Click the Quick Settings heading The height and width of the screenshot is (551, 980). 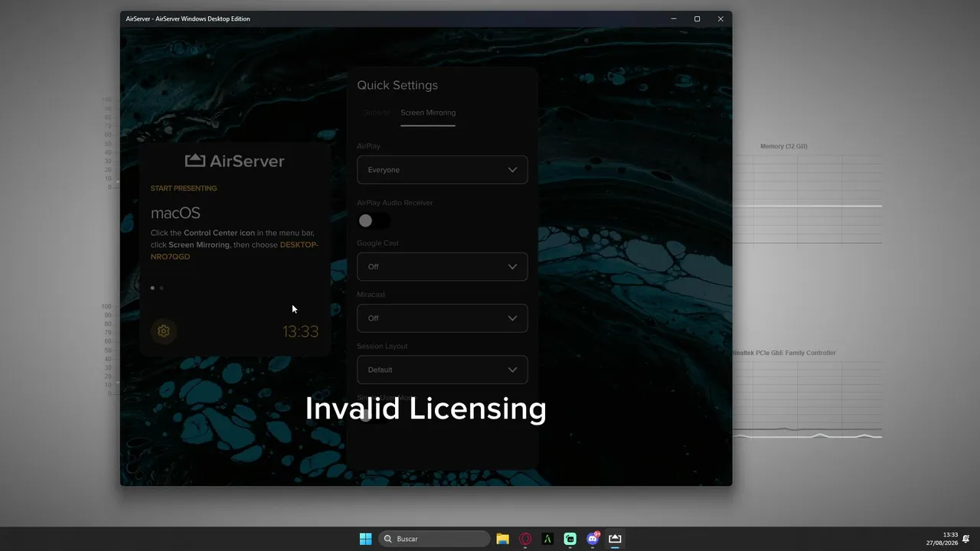397,85
